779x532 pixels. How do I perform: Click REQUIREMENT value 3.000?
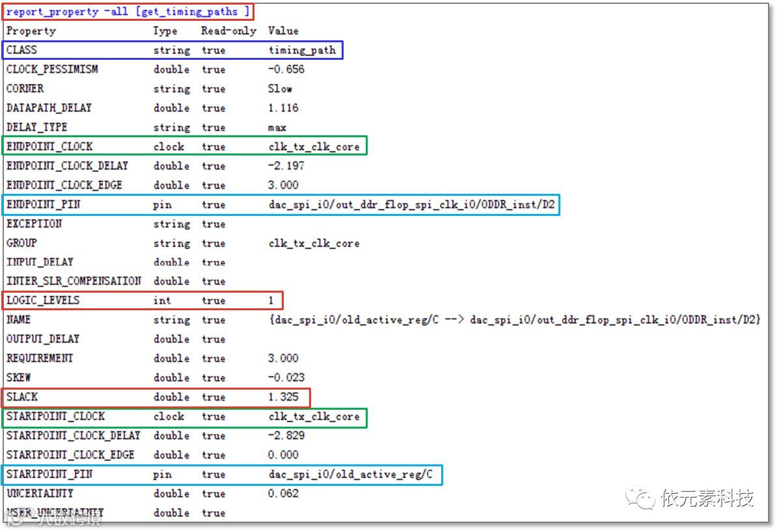click(283, 358)
